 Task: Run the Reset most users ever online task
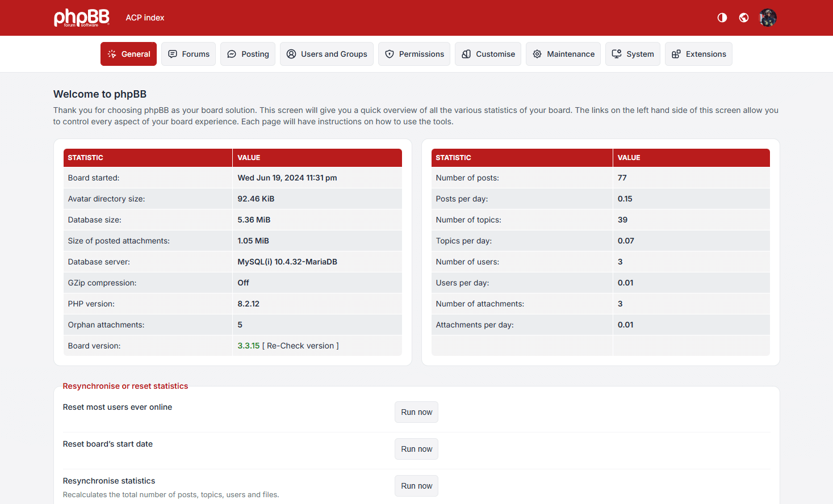(416, 411)
